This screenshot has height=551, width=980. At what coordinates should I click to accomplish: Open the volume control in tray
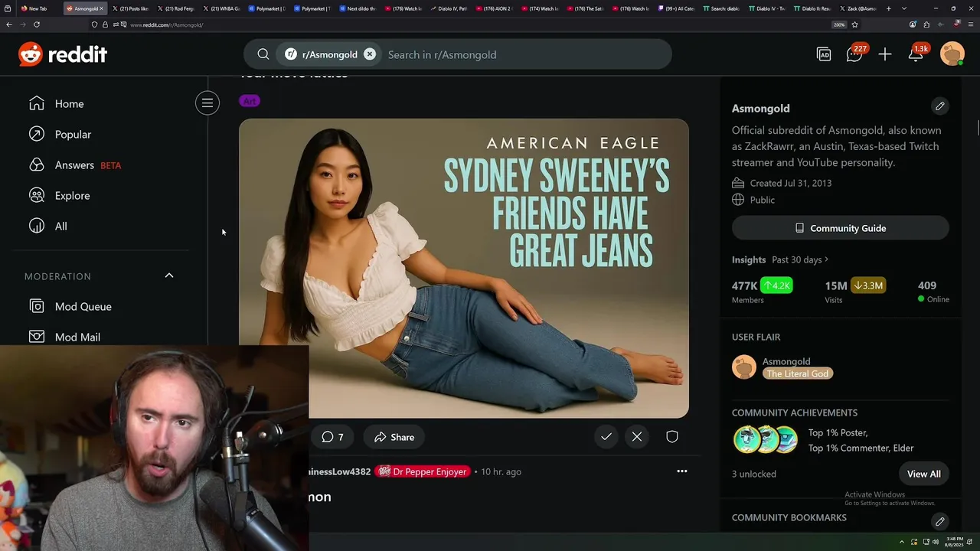[937, 542]
